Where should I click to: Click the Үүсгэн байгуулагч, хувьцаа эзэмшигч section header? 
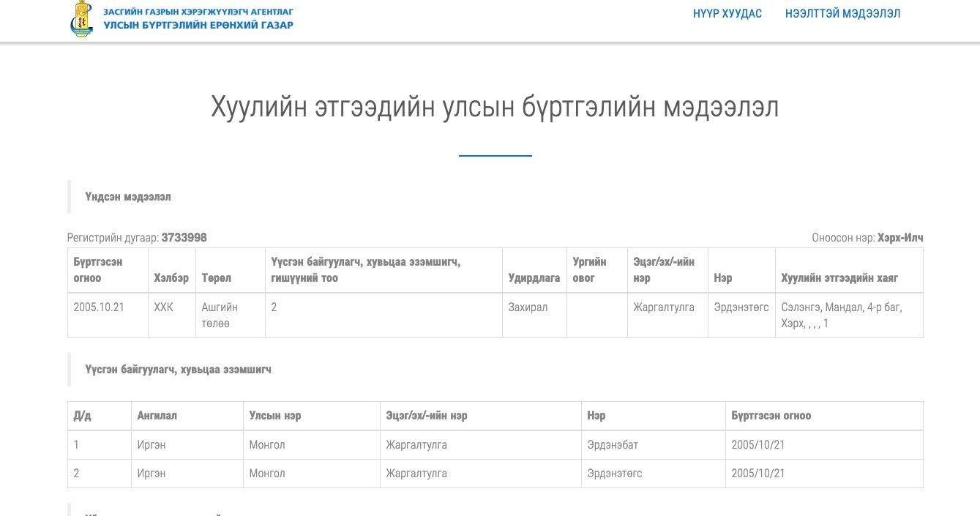[x=178, y=370]
